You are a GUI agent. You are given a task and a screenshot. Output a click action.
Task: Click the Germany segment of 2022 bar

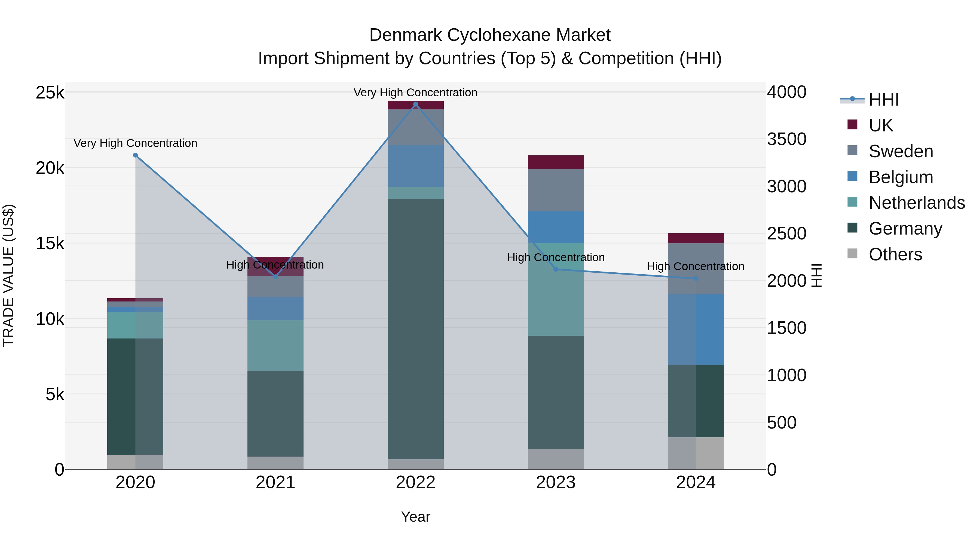[415, 329]
